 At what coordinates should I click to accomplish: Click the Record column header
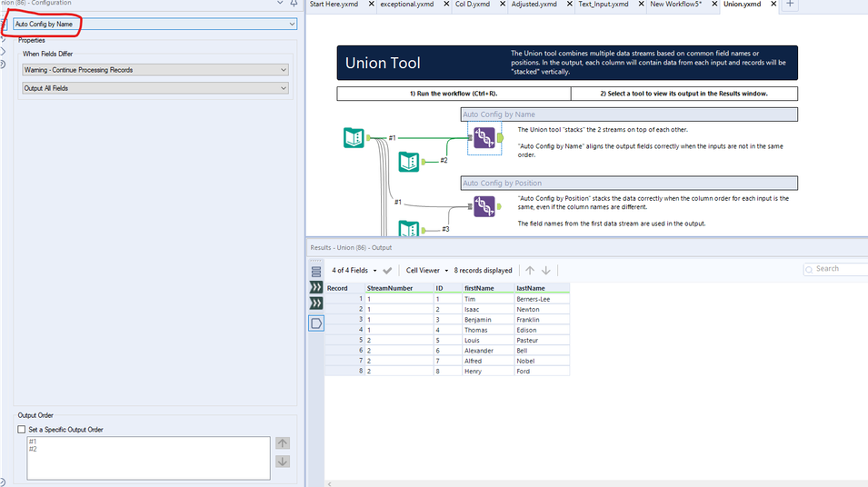(x=344, y=288)
